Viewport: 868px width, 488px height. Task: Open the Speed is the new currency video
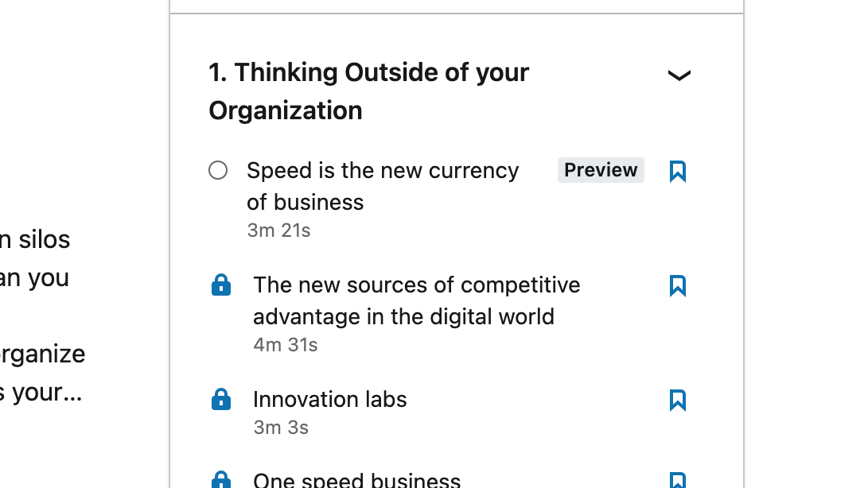tap(383, 185)
